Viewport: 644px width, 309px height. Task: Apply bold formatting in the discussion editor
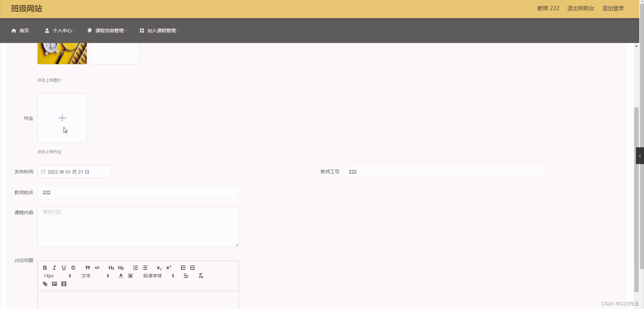point(45,267)
